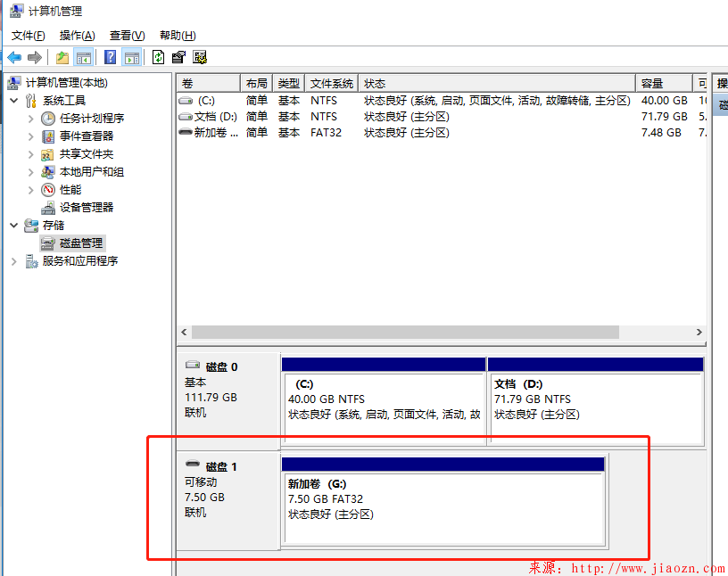Collapse the 系统工具 tree node
Image resolution: width=728 pixels, height=576 pixels.
14,101
